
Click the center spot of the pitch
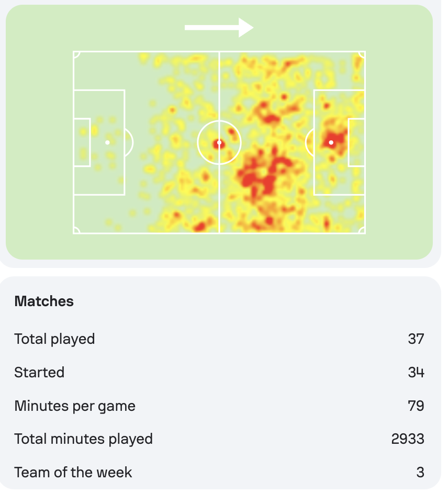[219, 143]
